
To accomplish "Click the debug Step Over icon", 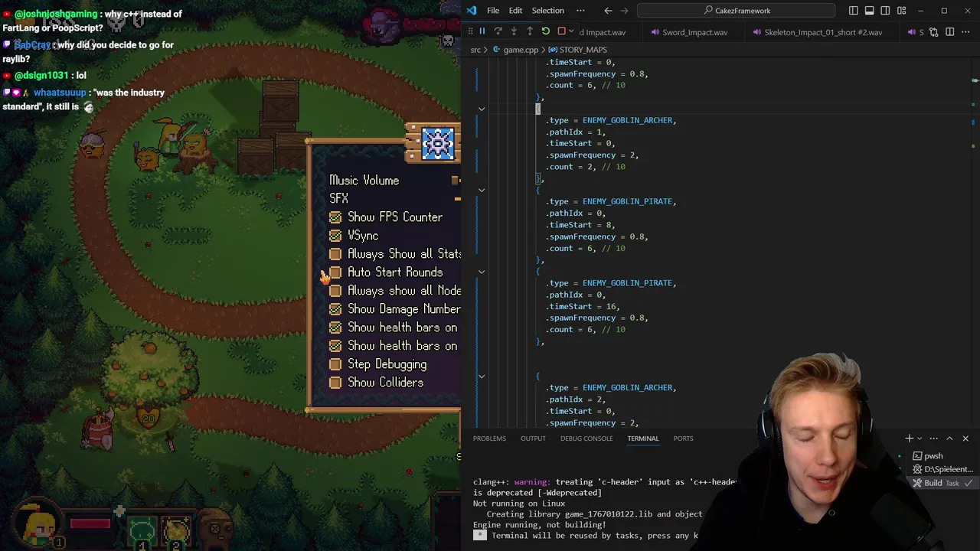I will [x=498, y=31].
